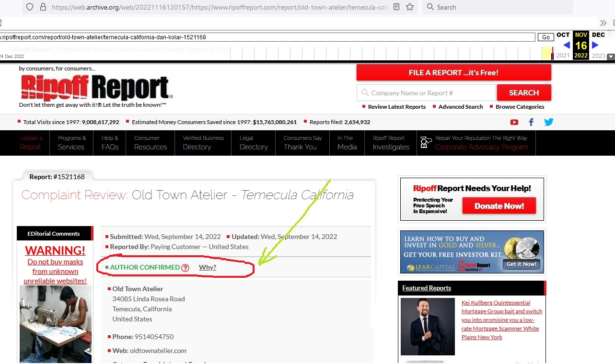
Task: Click the 34085 Linda Rosea Road address
Action: tap(149, 299)
